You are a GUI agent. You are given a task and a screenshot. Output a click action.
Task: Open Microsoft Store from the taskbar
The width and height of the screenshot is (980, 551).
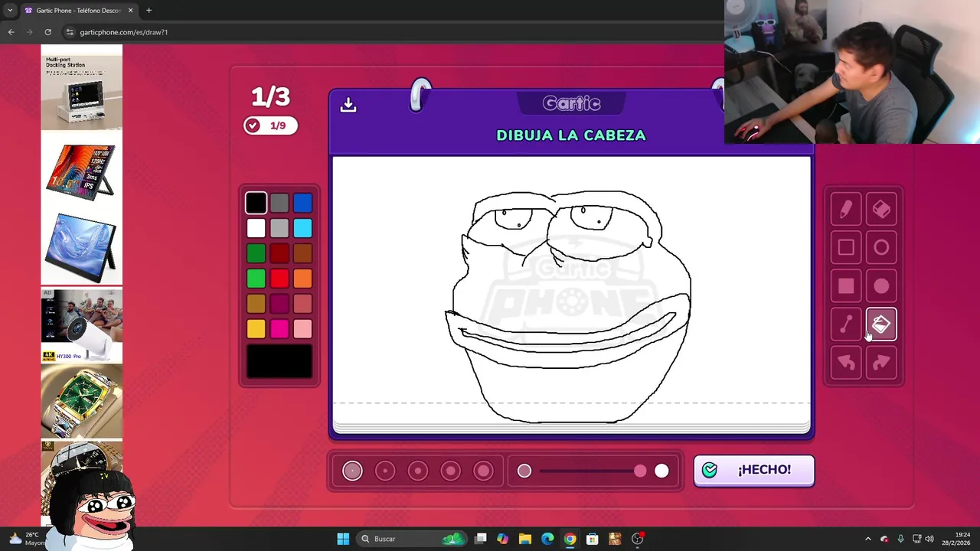[x=592, y=539]
